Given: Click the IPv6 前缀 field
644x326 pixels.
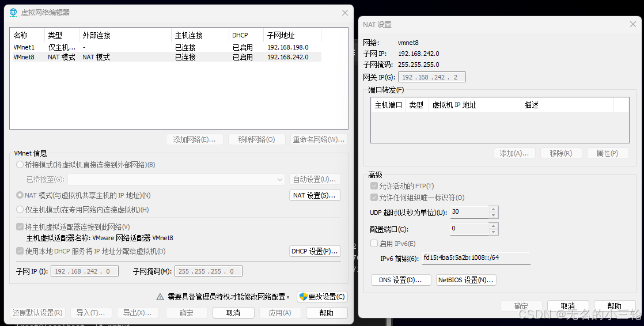Looking at the screenshot, I should pyautogui.click(x=476, y=258).
